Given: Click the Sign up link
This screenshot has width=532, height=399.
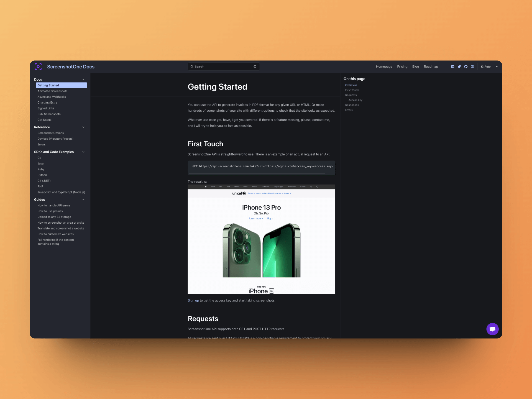Looking at the screenshot, I should (x=193, y=300).
